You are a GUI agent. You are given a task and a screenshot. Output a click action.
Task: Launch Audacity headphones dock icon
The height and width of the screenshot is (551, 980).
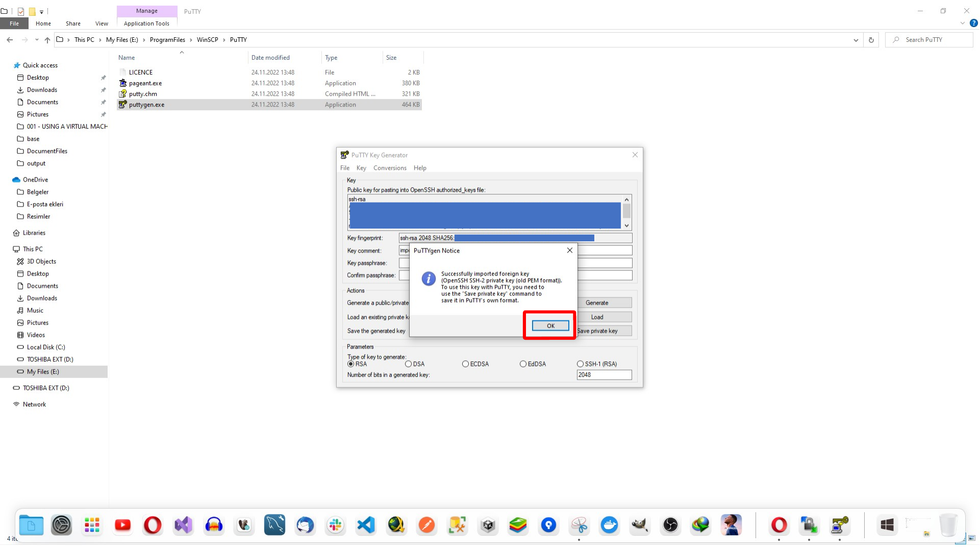pos(214,525)
